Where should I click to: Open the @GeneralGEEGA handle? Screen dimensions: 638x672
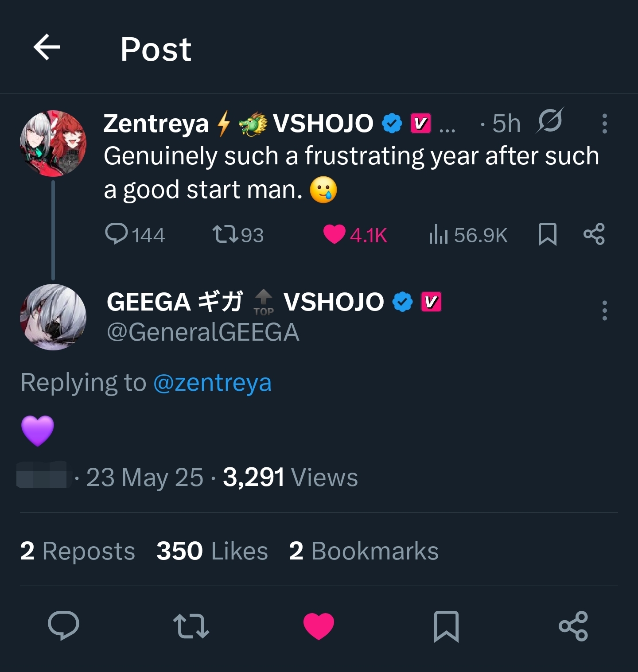[x=203, y=332]
